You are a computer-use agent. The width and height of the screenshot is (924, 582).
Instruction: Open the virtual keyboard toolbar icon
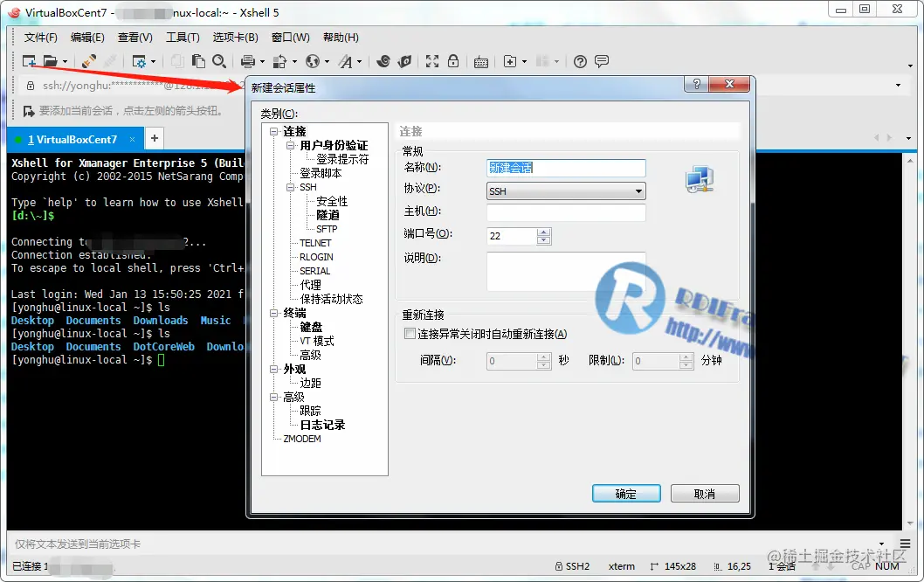(480, 61)
